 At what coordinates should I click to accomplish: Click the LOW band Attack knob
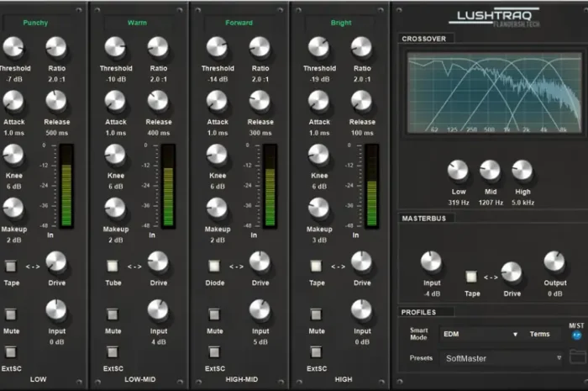click(13, 101)
